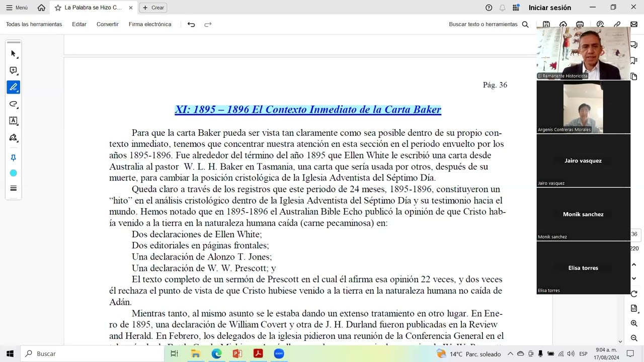Switch to La Palabra se Hizo C... tab
The width and height of the screenshot is (644, 362).
tap(93, 8)
